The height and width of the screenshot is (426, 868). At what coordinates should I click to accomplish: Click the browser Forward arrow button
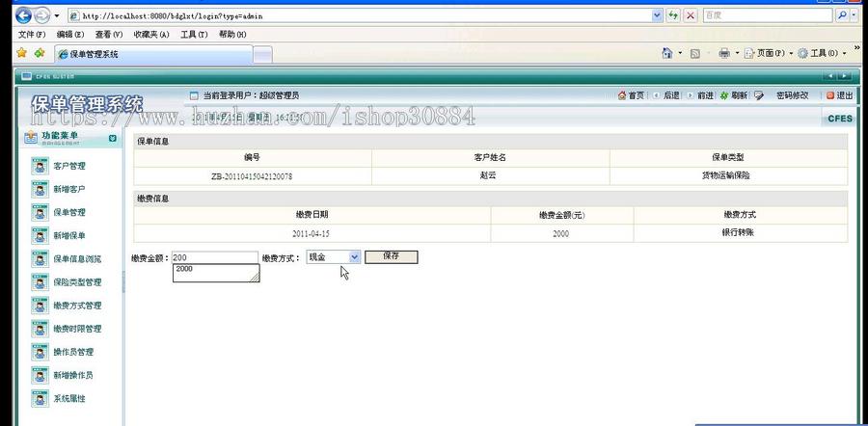click(41, 15)
